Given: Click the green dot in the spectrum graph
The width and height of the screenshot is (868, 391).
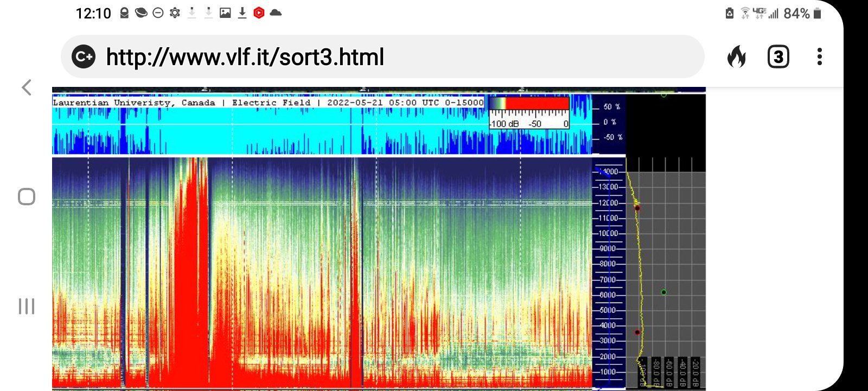Looking at the screenshot, I should pos(663,292).
